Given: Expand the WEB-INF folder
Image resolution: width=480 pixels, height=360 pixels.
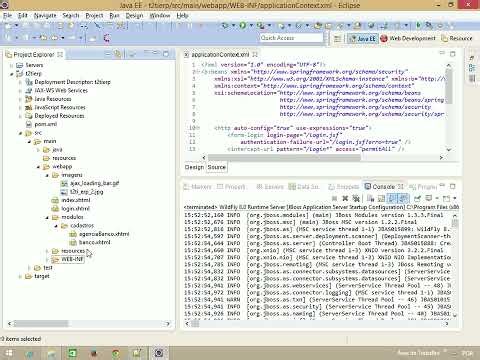Looking at the screenshot, I should pos(47,259).
